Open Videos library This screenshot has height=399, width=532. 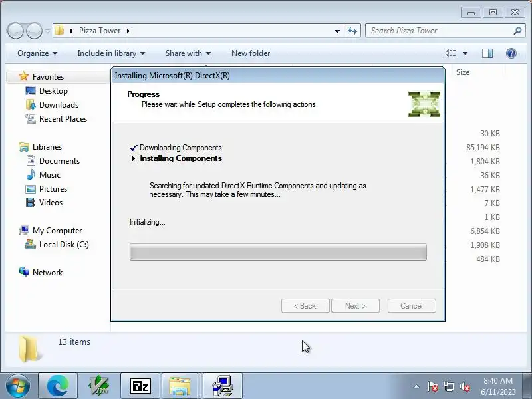[51, 203]
